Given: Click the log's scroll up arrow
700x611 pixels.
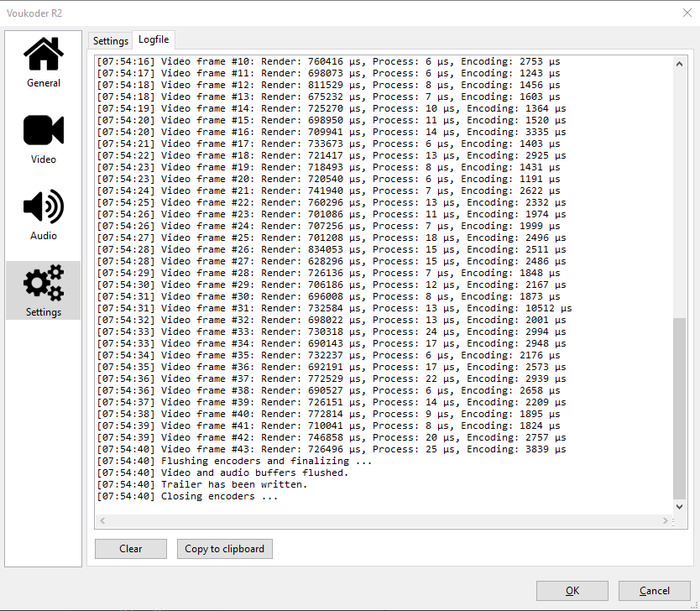Looking at the screenshot, I should coord(680,64).
